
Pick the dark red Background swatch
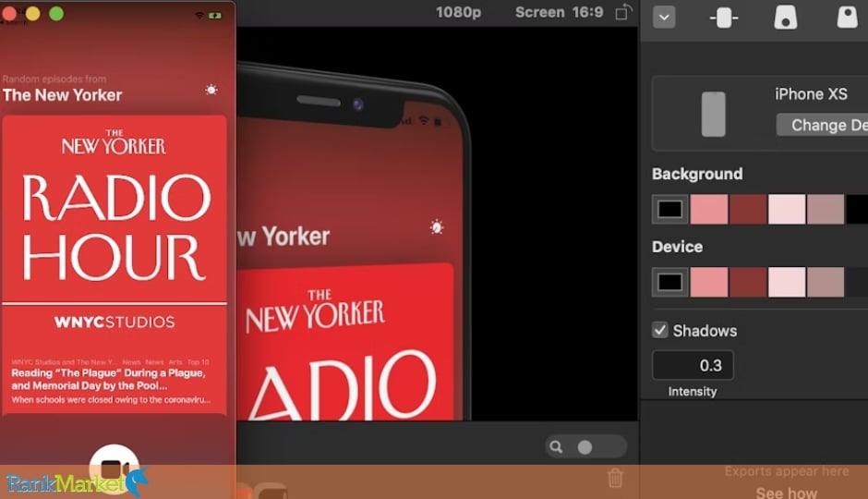(x=748, y=210)
